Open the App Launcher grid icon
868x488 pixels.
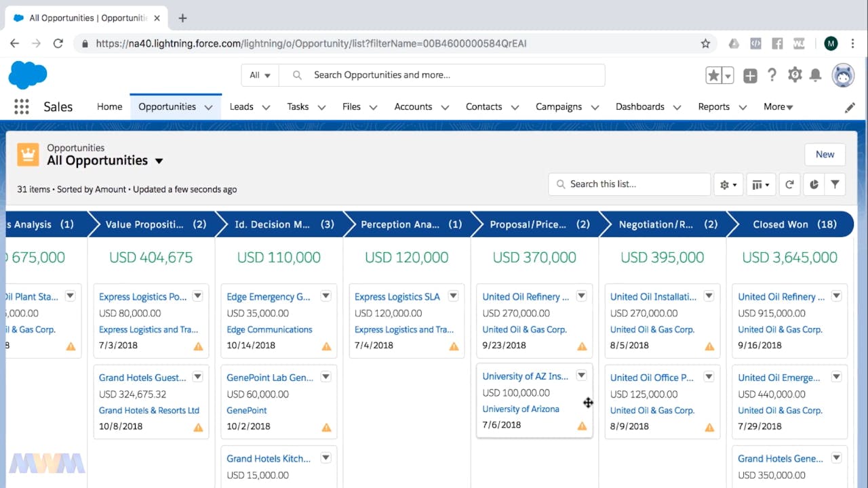pyautogui.click(x=22, y=107)
